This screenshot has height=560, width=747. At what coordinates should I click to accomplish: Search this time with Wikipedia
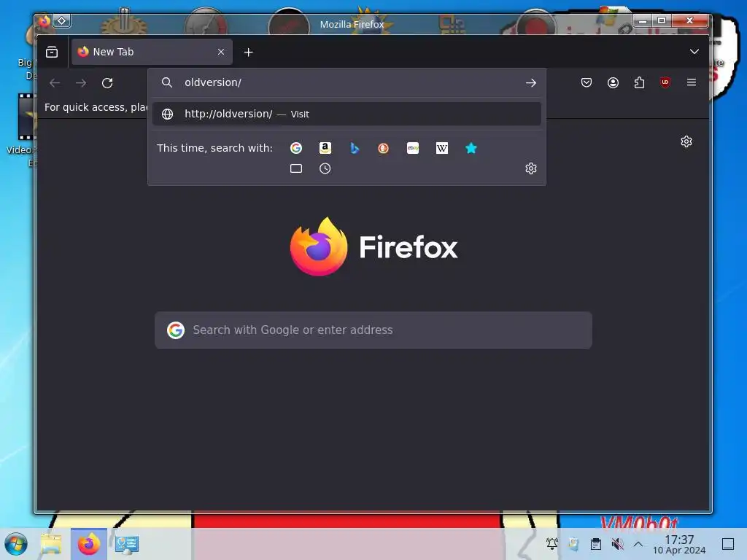pyautogui.click(x=441, y=148)
